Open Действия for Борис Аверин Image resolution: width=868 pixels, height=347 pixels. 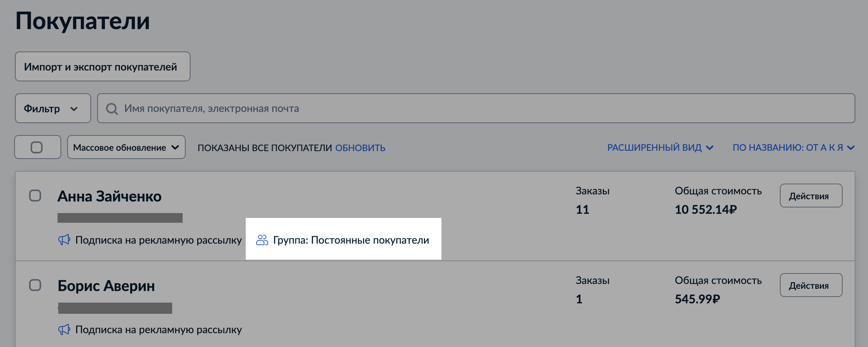[811, 285]
